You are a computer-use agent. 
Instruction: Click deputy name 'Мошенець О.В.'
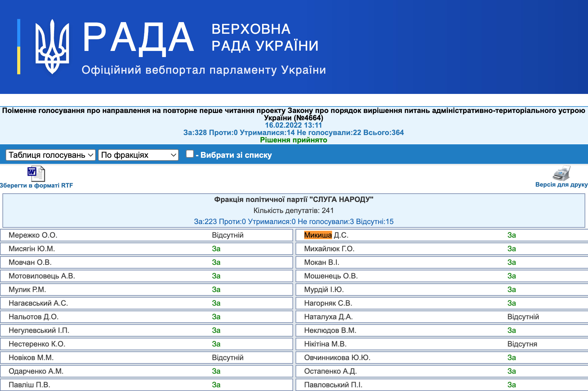[331, 276]
